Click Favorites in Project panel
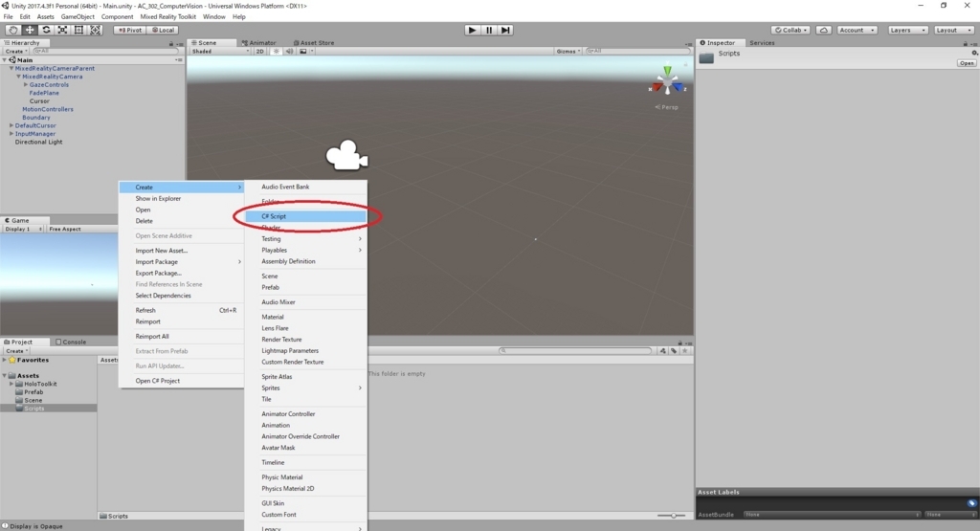 (x=33, y=360)
